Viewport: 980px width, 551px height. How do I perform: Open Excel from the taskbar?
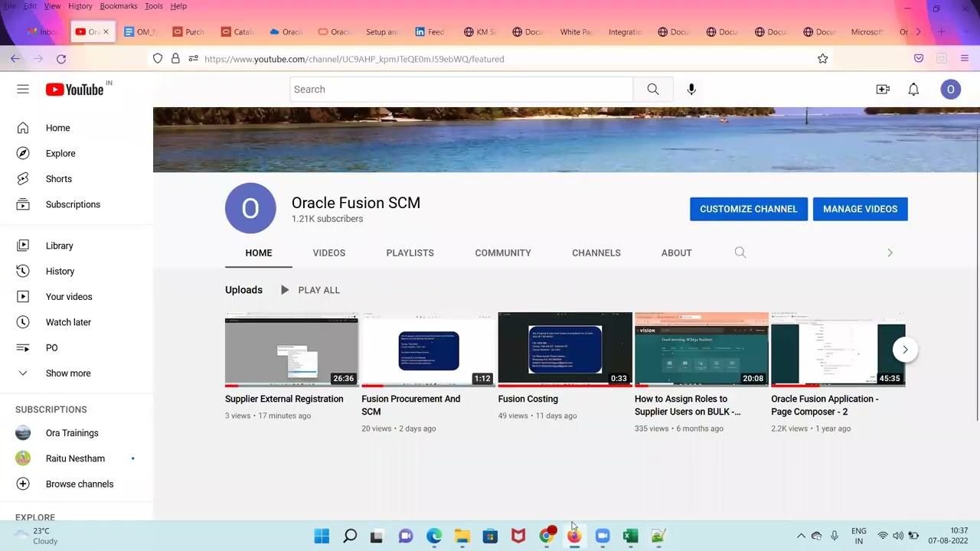click(x=631, y=536)
